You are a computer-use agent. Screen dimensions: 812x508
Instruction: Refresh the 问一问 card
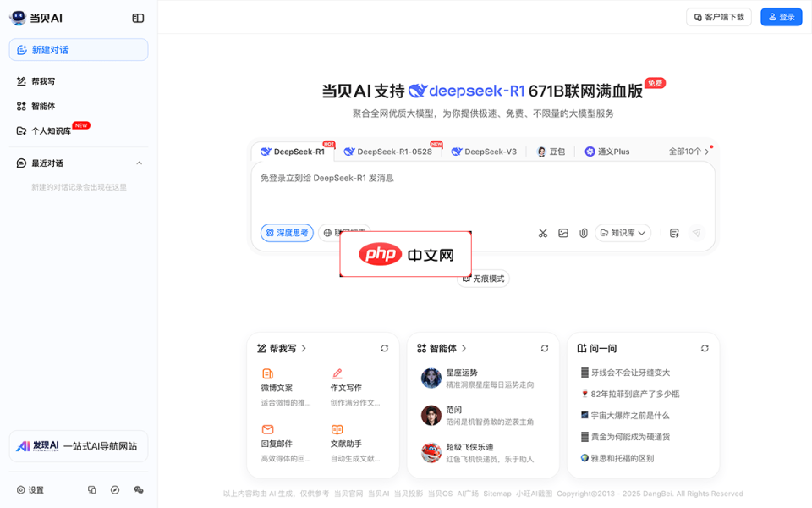pos(705,348)
